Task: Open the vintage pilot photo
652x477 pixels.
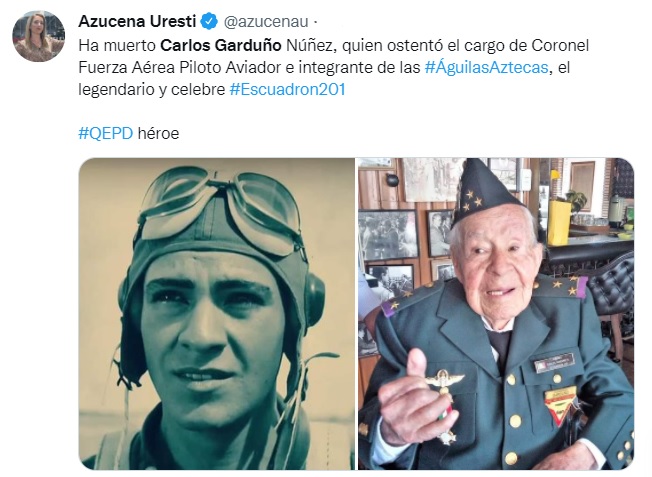Action: 217,314
